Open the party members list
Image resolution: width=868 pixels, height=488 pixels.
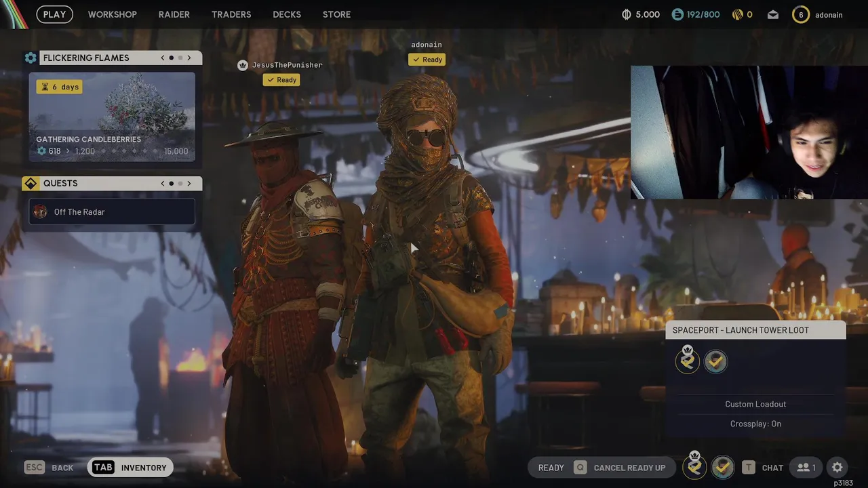click(x=806, y=467)
